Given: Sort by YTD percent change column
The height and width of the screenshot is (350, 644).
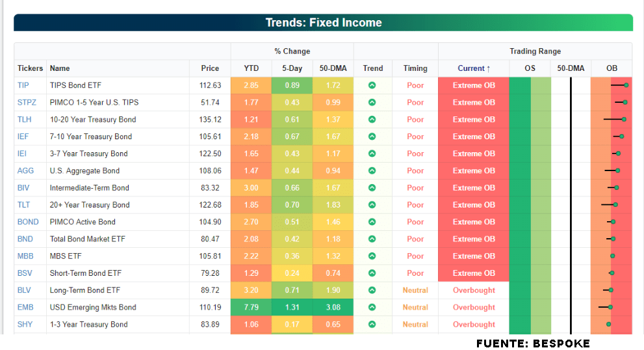Looking at the screenshot, I should [251, 68].
